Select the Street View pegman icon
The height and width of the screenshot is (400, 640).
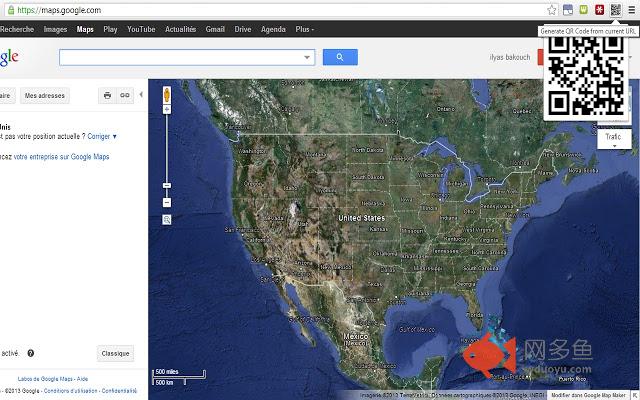pos(167,95)
